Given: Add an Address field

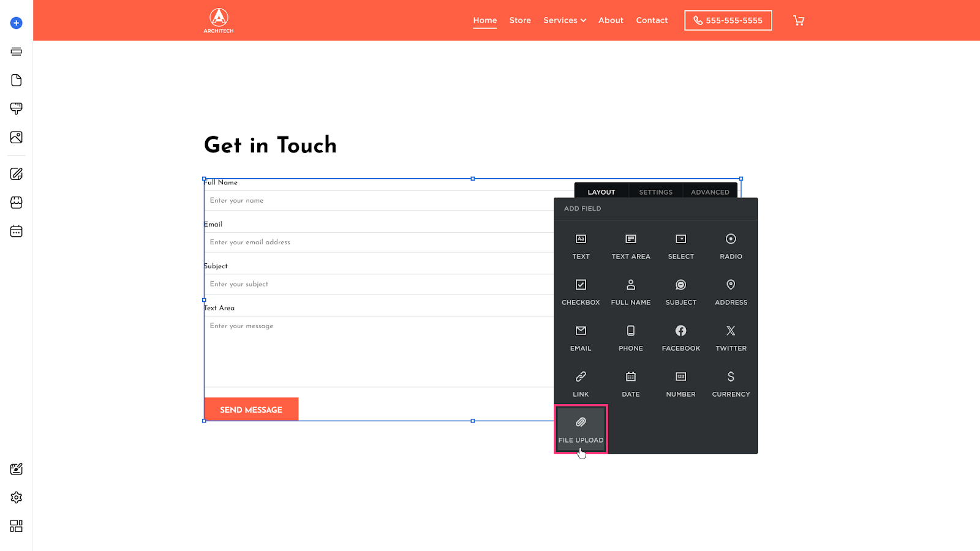Looking at the screenshot, I should coord(731,292).
